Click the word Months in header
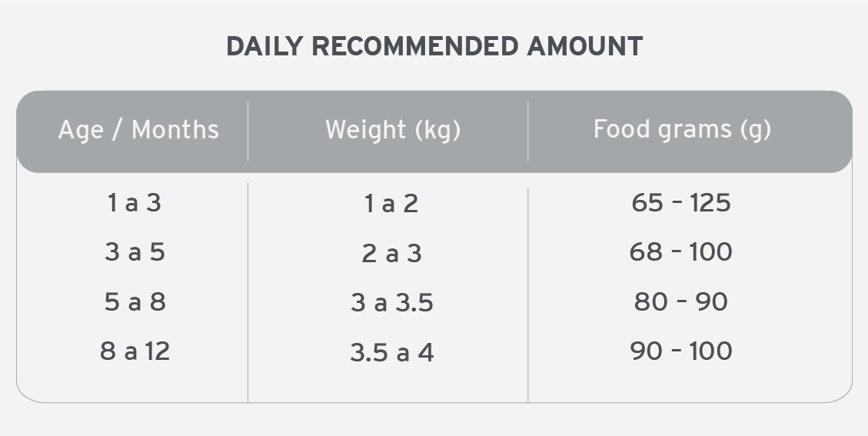Image resolution: width=868 pixels, height=436 pixels. coord(175,130)
